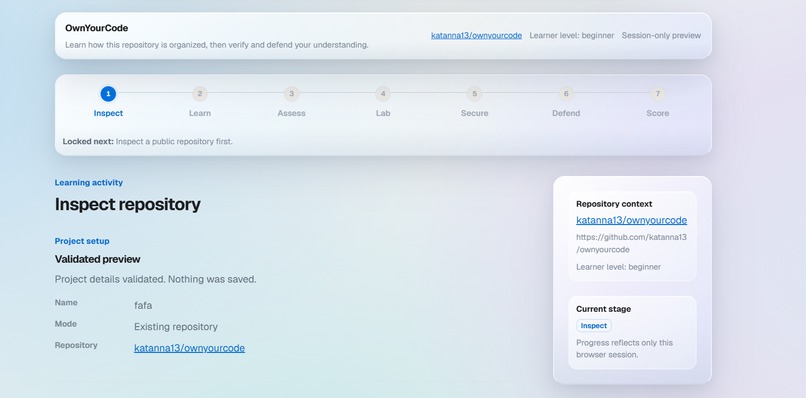This screenshot has height=398, width=806.
Task: Click the 'Validated preview' heading
Action: [x=97, y=259]
